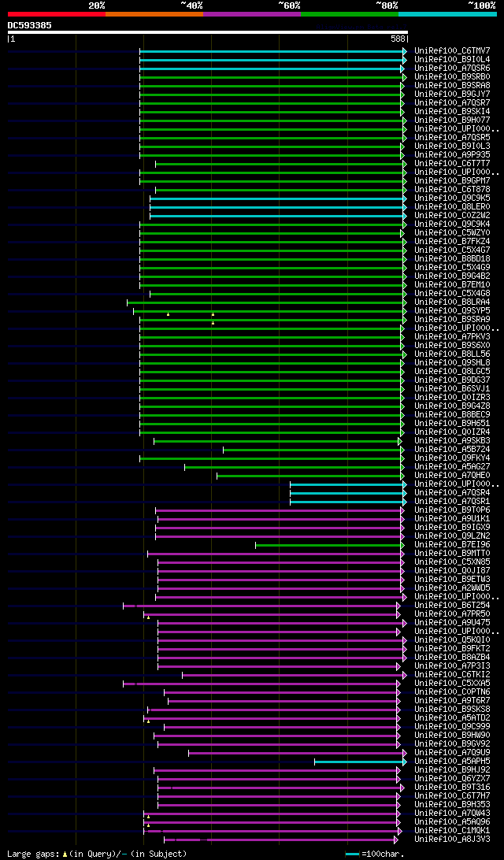Select hit 'UniRef100_Q5KQI0'
This screenshot has height=860, width=504.
452,640
